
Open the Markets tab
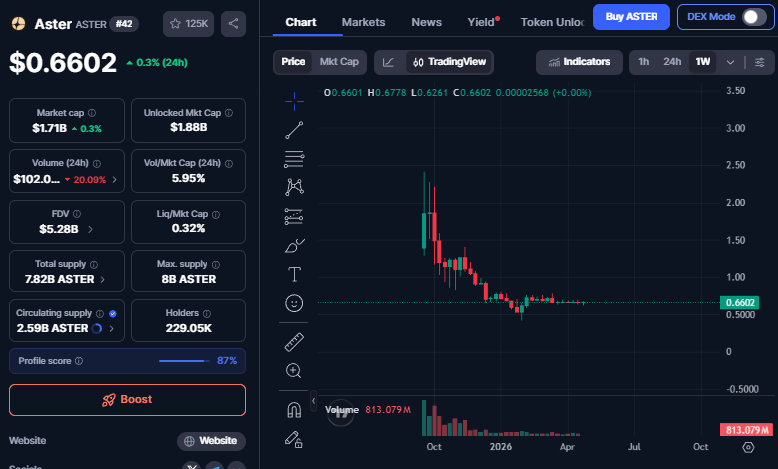[x=363, y=22]
